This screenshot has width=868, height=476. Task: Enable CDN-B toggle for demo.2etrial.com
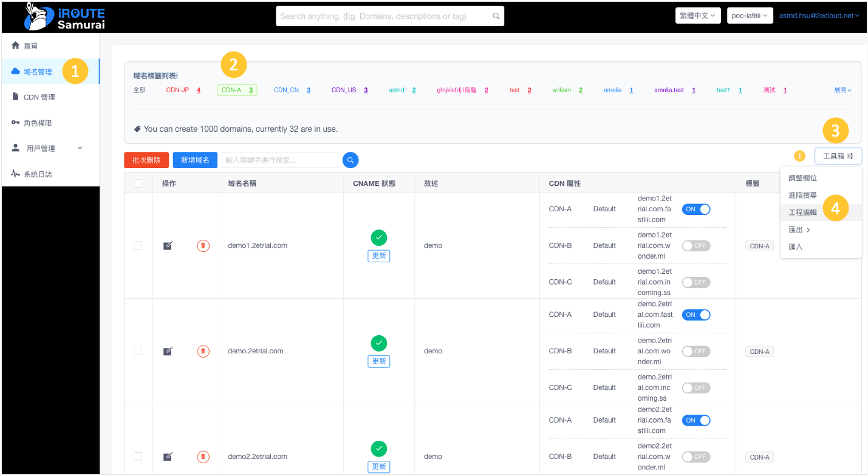(x=696, y=351)
